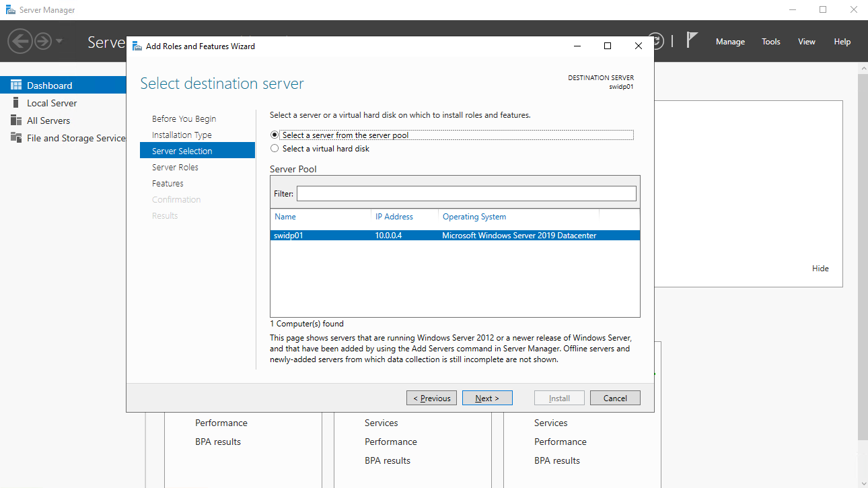Screen dimensions: 868x488
Task: Open the Tools menu
Action: [770, 41]
